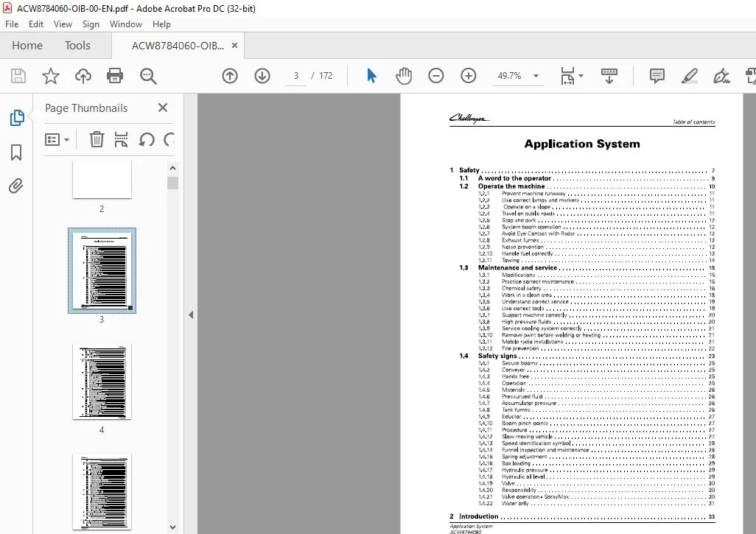Click the 'Fire prevention' entry
Viewport: 756px width, 534px height.
[x=596, y=348]
